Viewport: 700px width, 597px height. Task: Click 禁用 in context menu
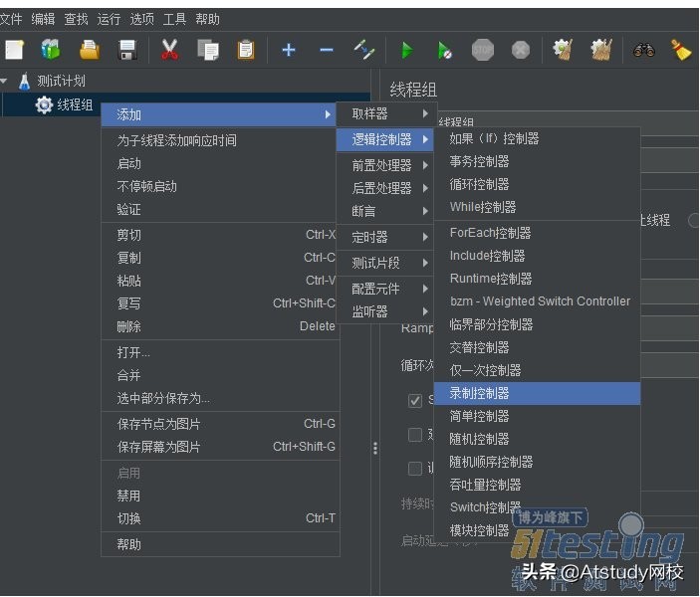pos(219,496)
